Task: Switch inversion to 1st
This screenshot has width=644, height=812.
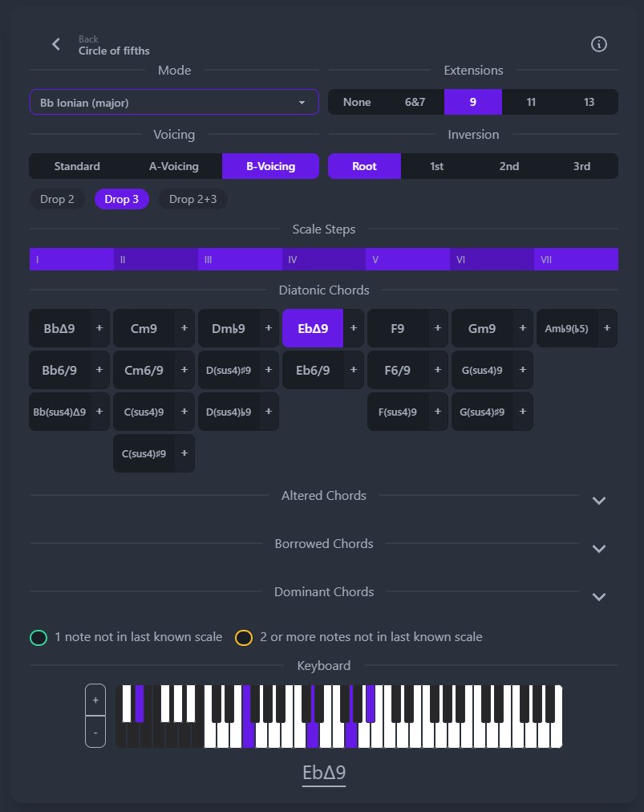Action: click(x=437, y=166)
